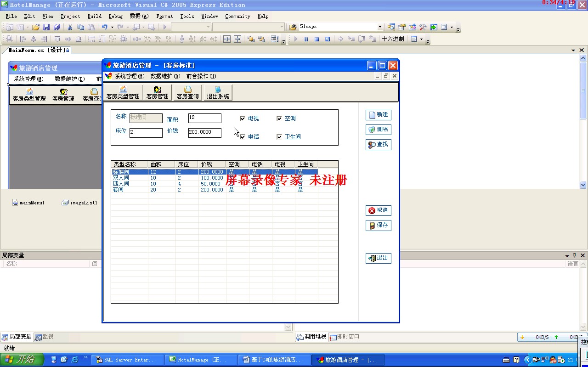This screenshot has width=588, height=367.
Task: Click the Cut scissors icon
Action: pos(70,27)
